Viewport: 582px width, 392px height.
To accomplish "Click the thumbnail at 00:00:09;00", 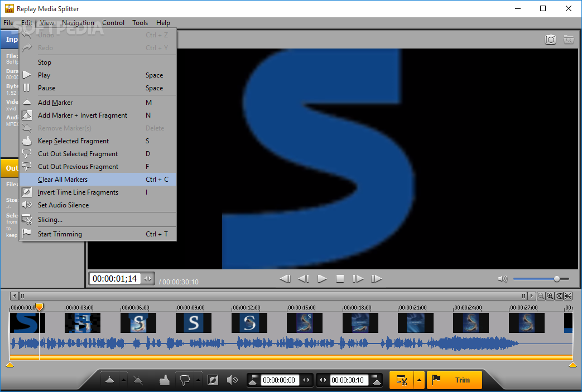I will (194, 323).
